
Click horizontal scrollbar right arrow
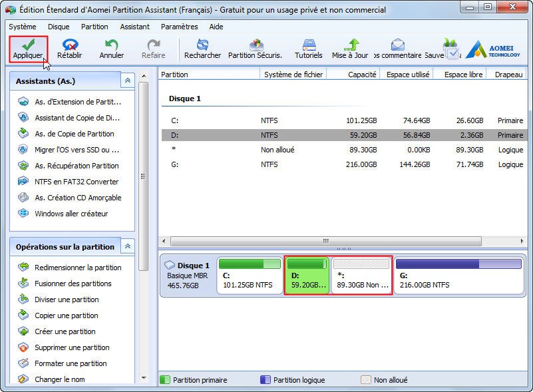point(522,241)
